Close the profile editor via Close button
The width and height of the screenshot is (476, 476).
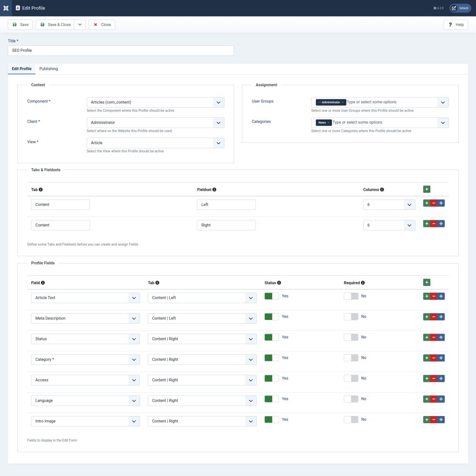[x=102, y=25]
